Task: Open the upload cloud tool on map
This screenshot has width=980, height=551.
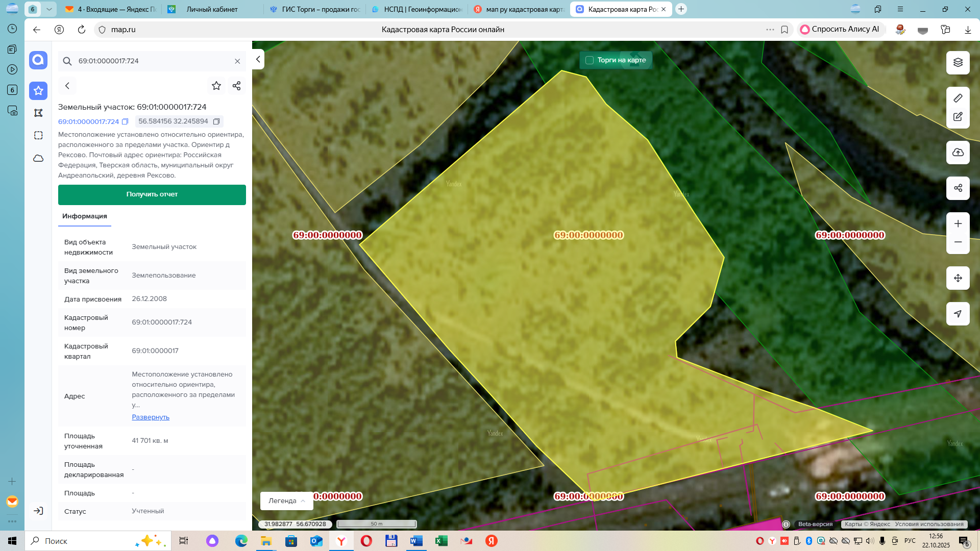Action: [x=958, y=153]
